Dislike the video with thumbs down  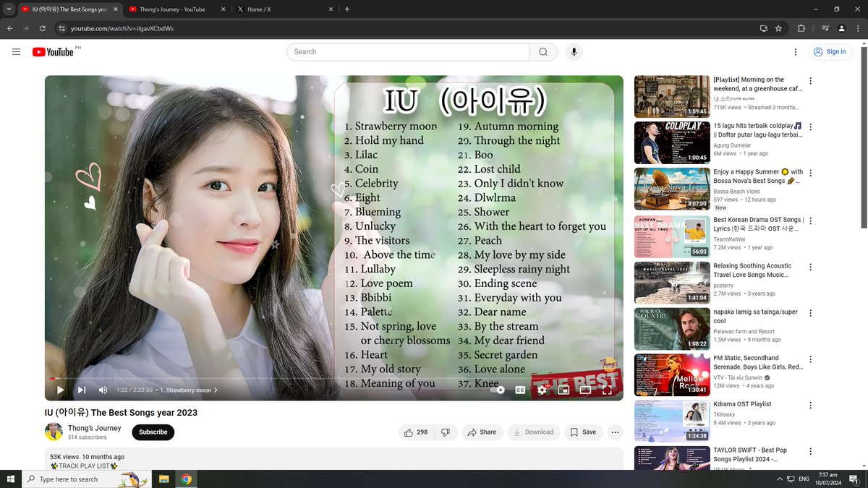point(446,432)
